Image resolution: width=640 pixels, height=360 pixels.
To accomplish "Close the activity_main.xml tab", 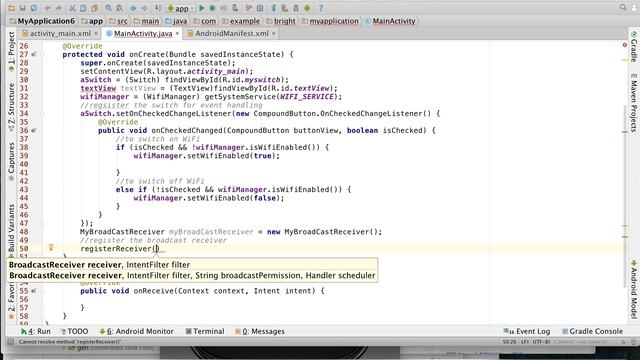I will [96, 33].
